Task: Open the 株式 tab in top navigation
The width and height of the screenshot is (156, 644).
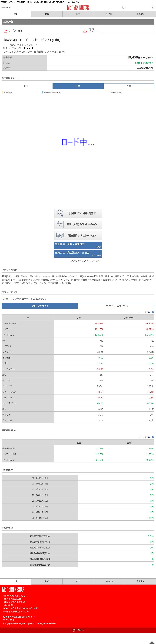Action: 47,14
